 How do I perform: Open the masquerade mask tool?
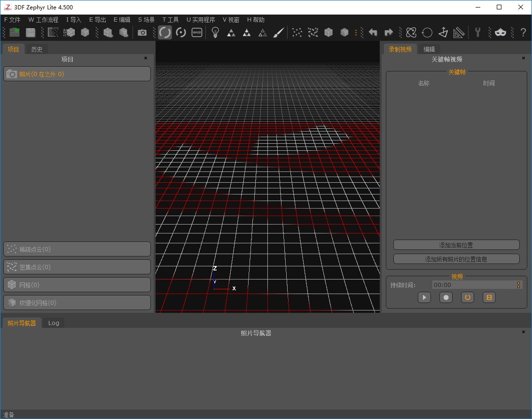tap(500, 32)
